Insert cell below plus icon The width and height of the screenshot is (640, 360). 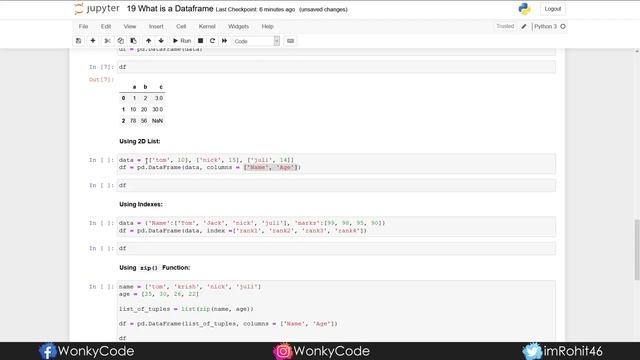(93, 41)
